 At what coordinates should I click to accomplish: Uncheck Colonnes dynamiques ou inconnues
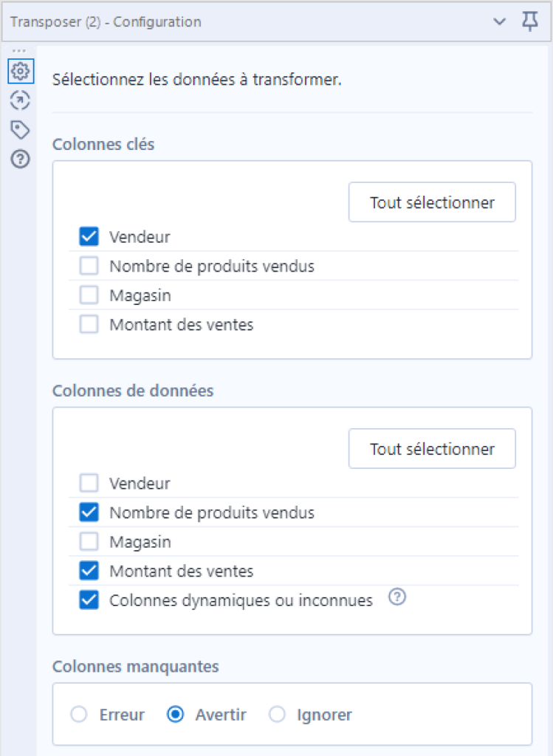89,599
